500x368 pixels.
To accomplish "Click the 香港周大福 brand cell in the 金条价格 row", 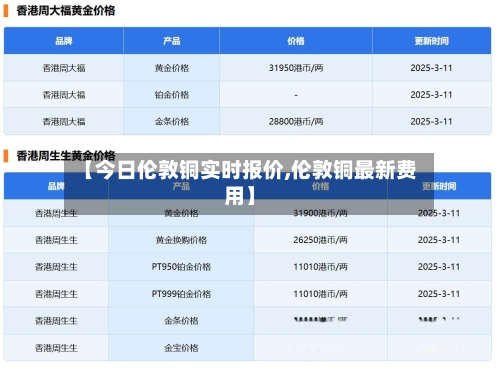I will (64, 122).
